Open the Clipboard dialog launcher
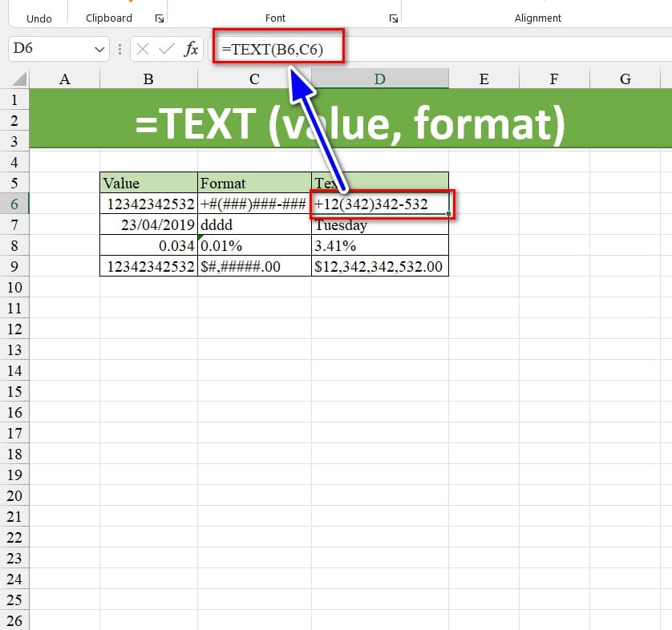This screenshot has width=672, height=630. click(159, 18)
